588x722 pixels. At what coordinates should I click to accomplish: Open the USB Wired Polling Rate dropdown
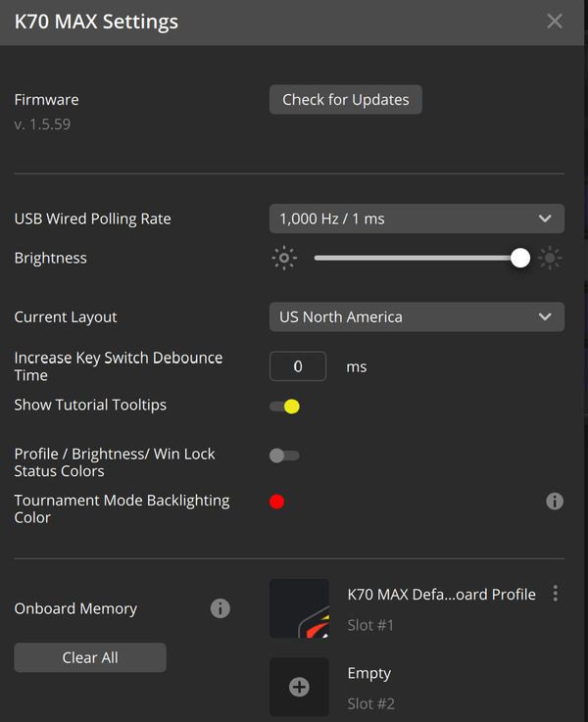point(416,218)
